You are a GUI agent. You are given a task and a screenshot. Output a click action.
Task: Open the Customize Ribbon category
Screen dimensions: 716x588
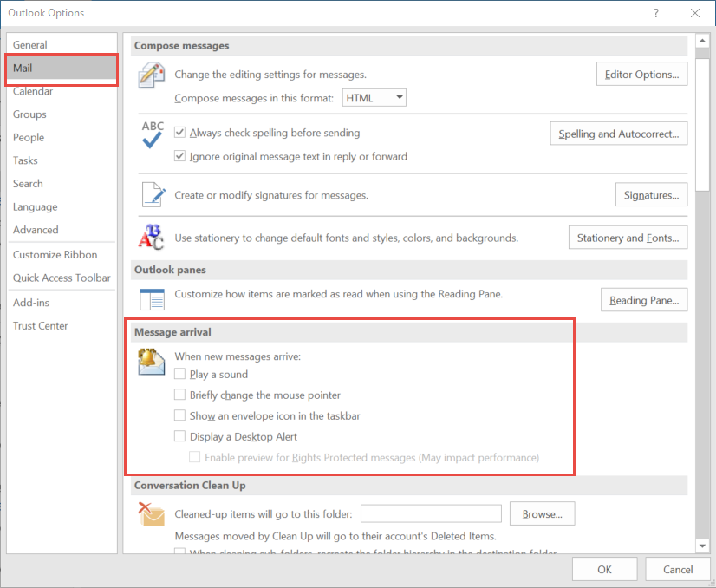[62, 255]
